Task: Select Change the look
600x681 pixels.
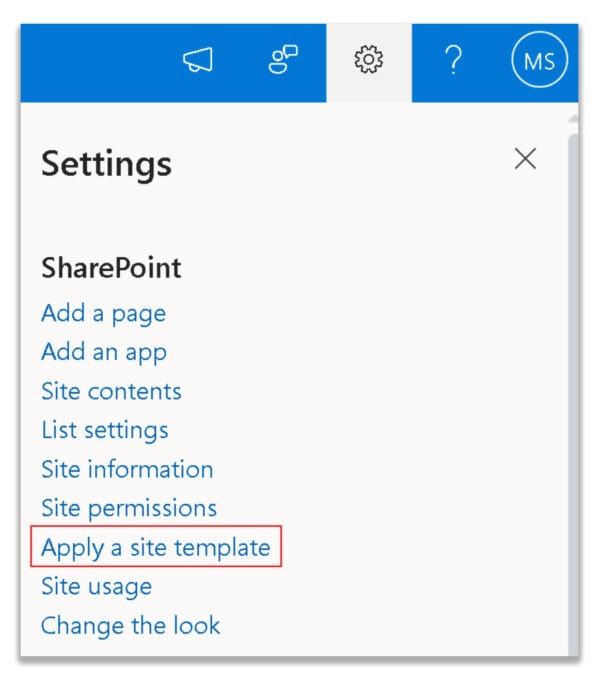Action: pyautogui.click(x=130, y=625)
